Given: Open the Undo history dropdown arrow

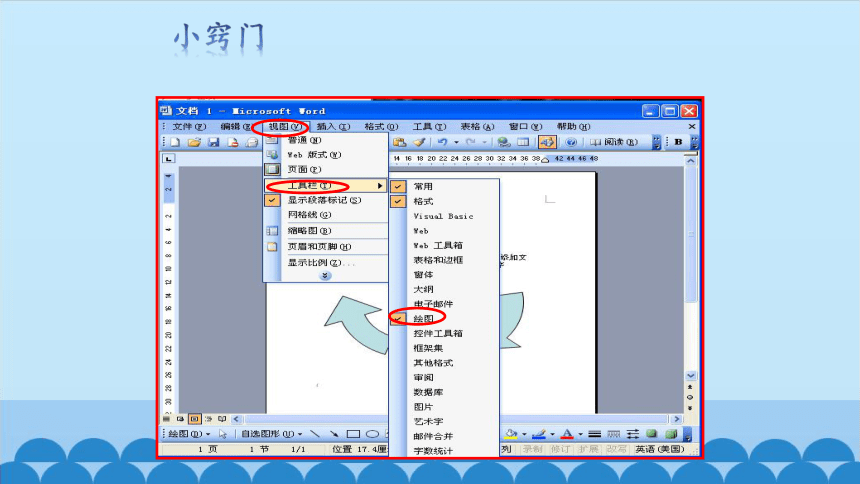Looking at the screenshot, I should [456, 142].
